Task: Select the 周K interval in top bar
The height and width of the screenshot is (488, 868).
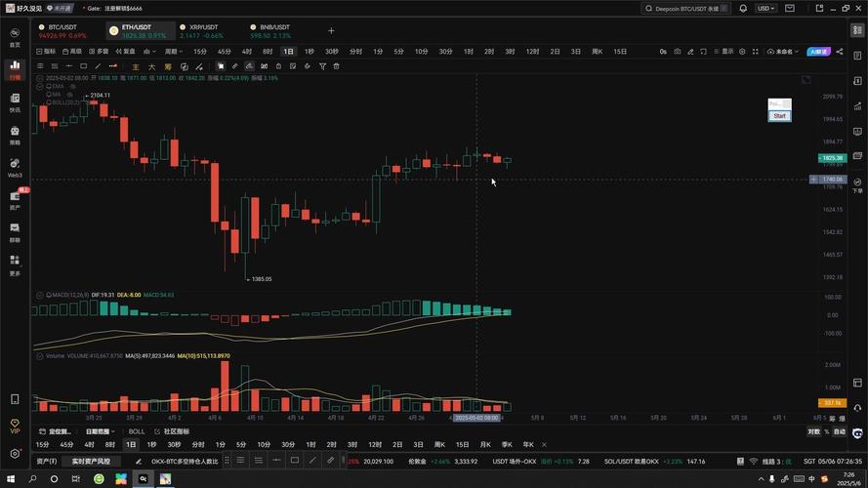Action: (x=597, y=52)
